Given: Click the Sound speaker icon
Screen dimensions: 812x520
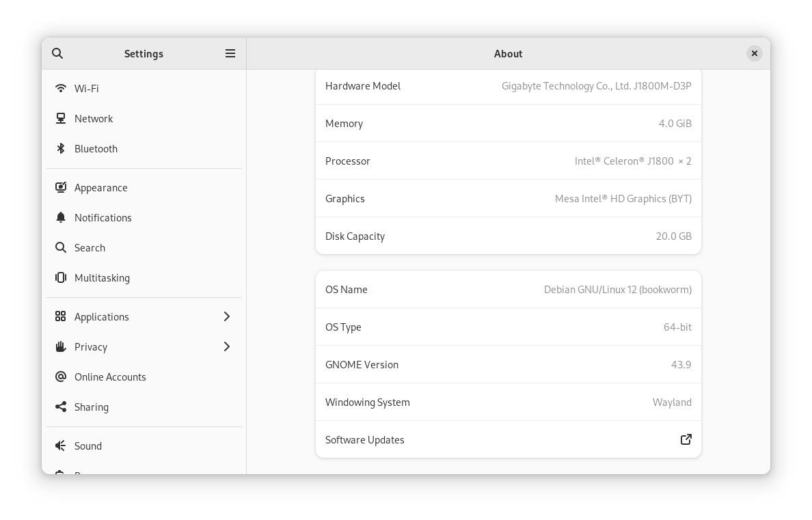Looking at the screenshot, I should tap(61, 446).
